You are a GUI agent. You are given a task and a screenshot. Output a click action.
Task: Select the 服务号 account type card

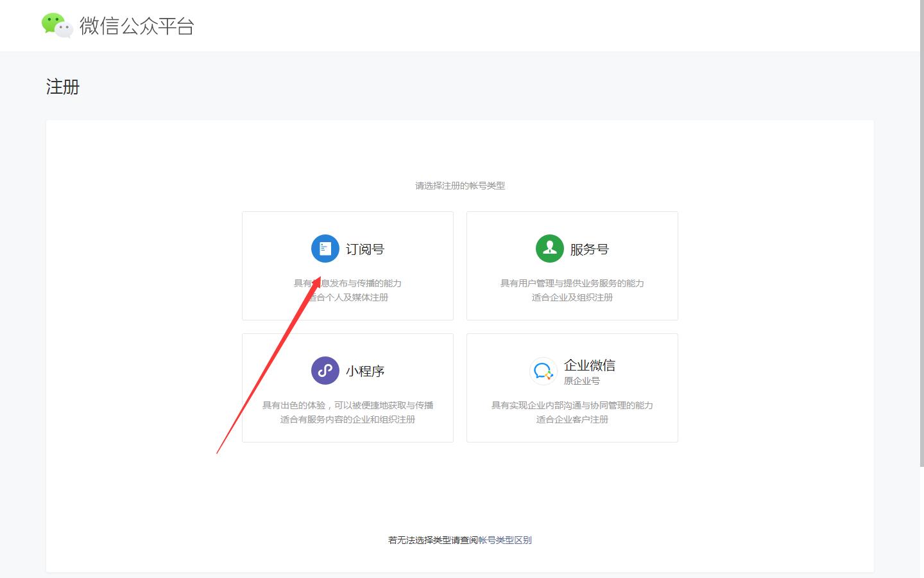click(x=572, y=266)
